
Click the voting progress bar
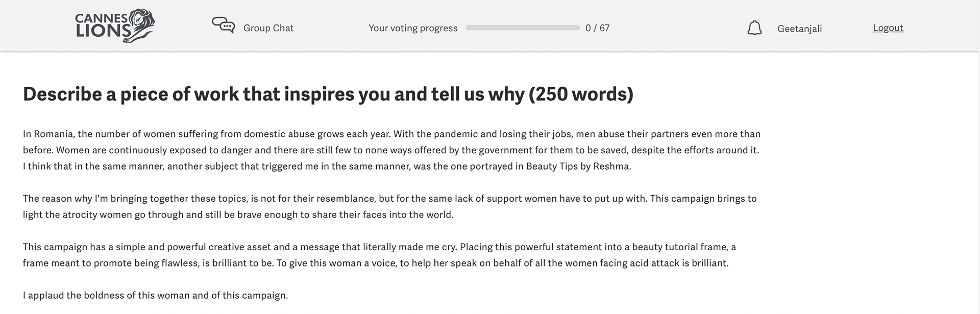tap(523, 28)
